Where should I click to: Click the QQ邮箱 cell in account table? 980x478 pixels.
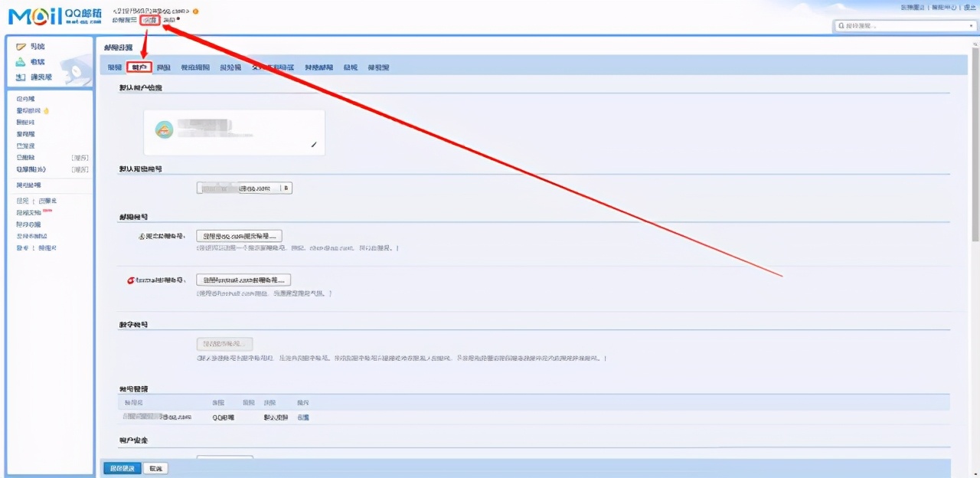224,417
